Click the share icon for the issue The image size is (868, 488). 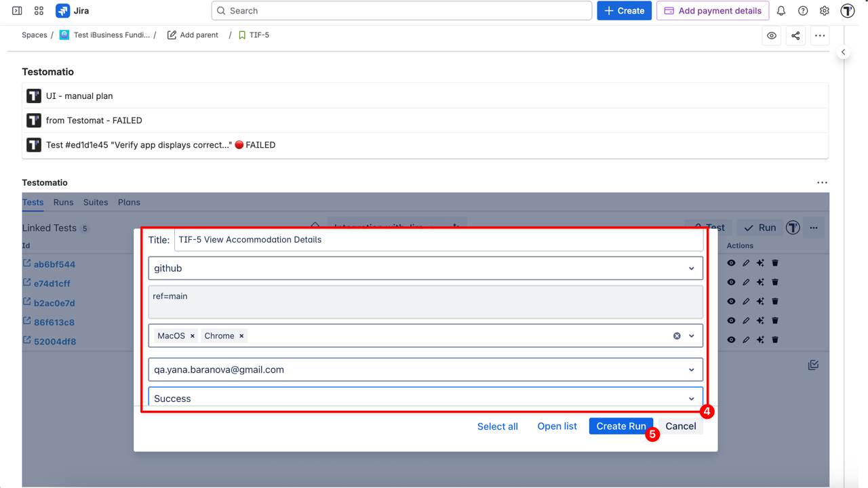pyautogui.click(x=795, y=36)
